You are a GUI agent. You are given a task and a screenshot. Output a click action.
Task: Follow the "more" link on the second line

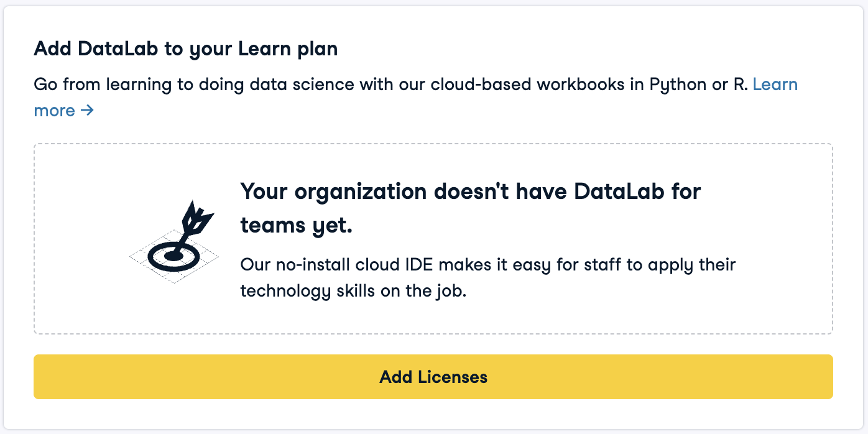click(x=54, y=111)
